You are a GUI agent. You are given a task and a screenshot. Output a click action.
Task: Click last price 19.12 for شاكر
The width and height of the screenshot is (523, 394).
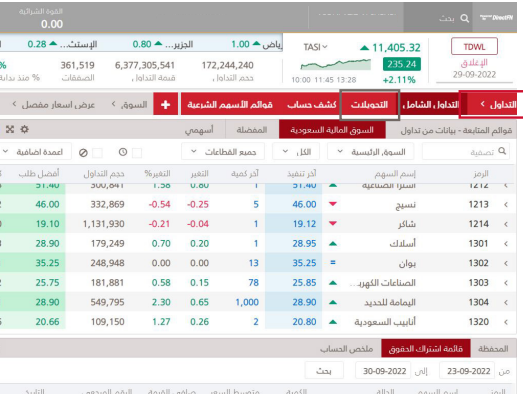click(x=304, y=224)
